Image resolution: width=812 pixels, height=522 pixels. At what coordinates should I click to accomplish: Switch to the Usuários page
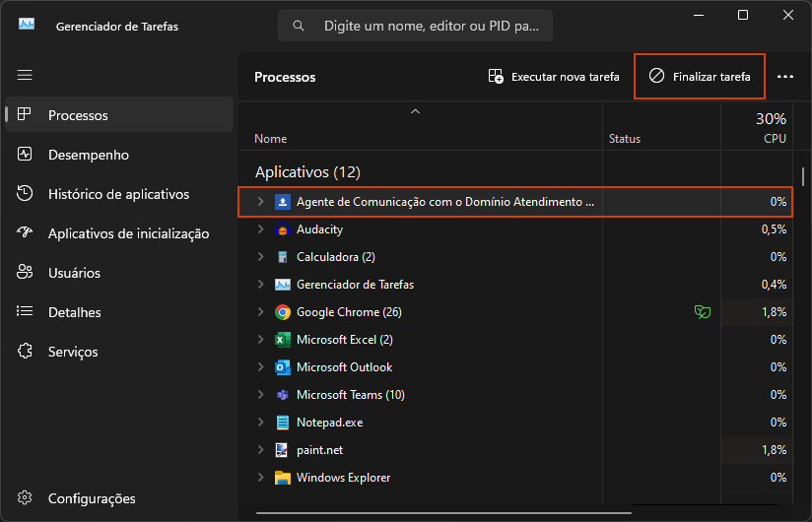tap(119, 273)
